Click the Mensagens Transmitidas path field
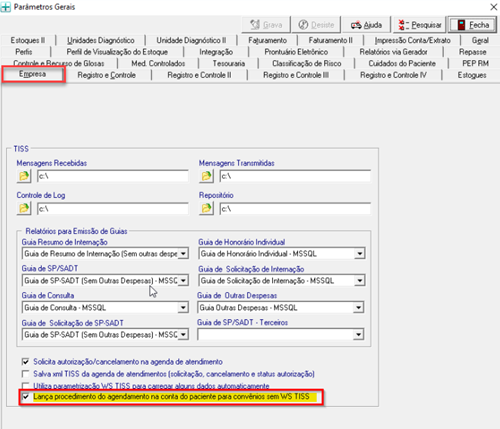This screenshot has height=429, width=500. point(295,176)
